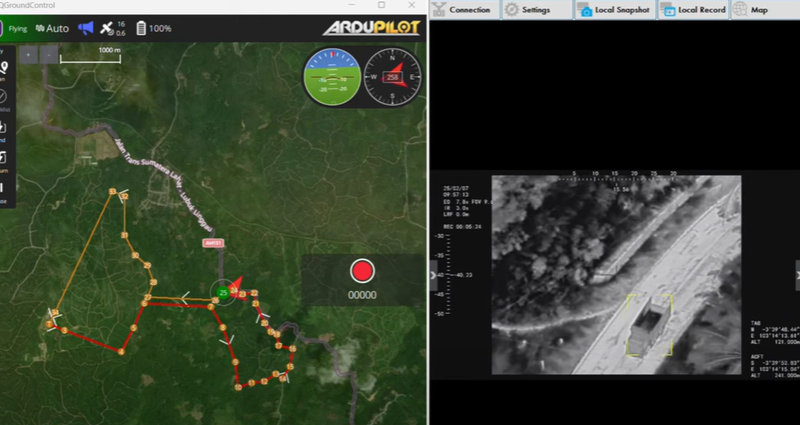Image resolution: width=800 pixels, height=425 pixels.
Task: Zoom in the map with plus button
Action: pos(28,55)
